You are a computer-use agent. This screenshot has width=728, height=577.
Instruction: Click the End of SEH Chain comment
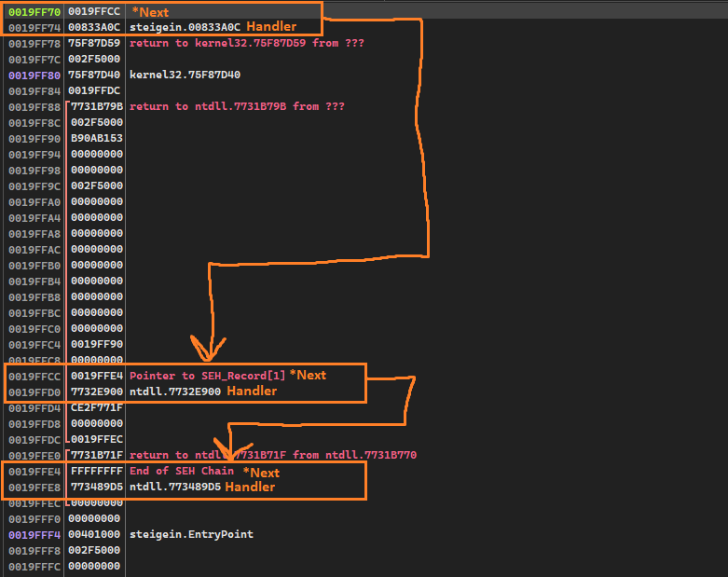pos(181,471)
